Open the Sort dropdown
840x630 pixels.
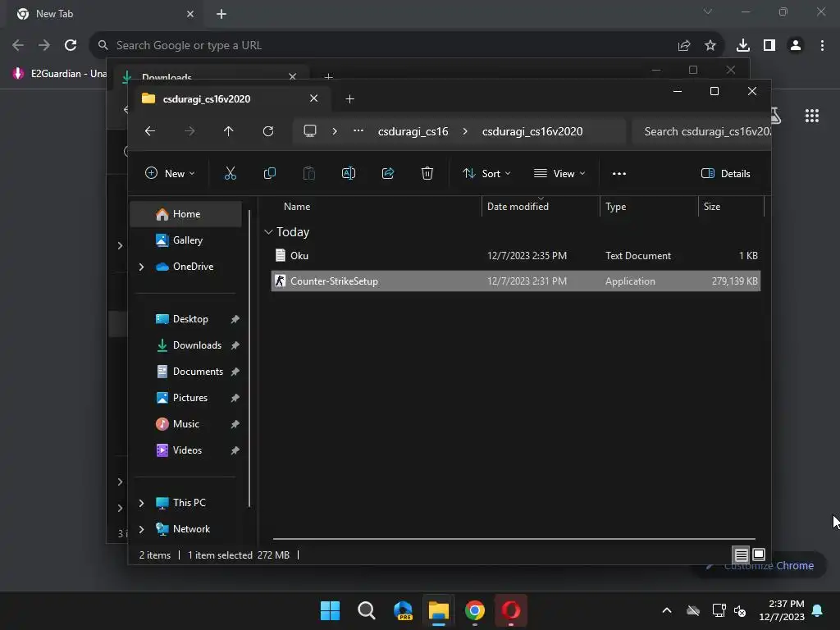point(486,174)
